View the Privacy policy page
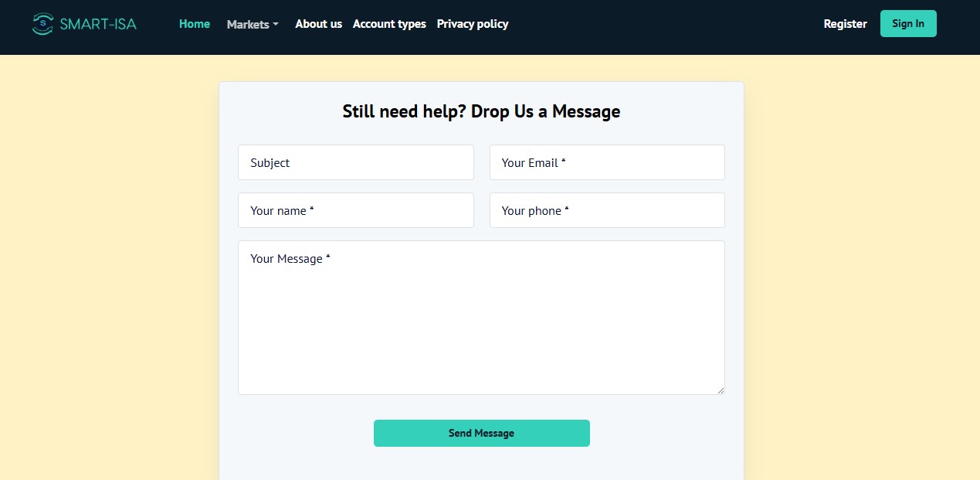 473,24
